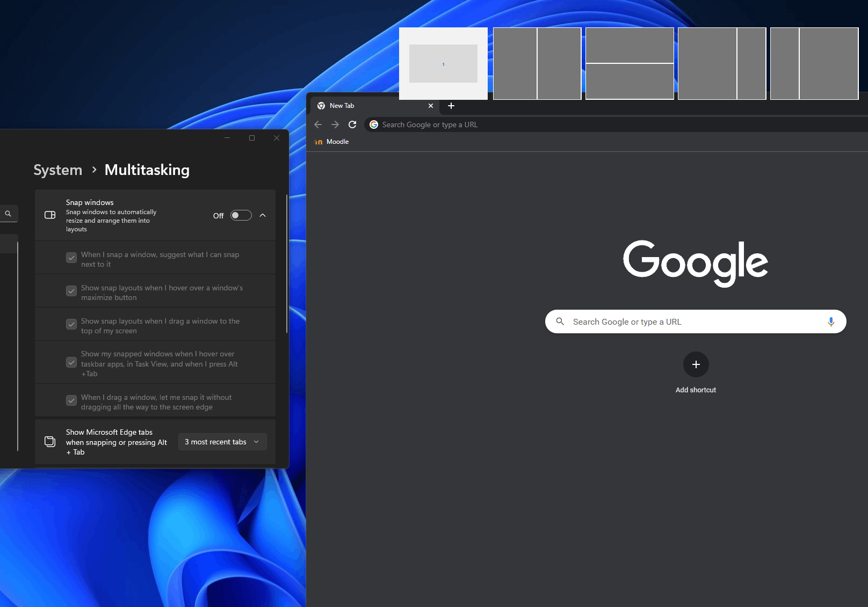The width and height of the screenshot is (868, 607).
Task: Reload the current page in Chrome
Action: click(352, 124)
